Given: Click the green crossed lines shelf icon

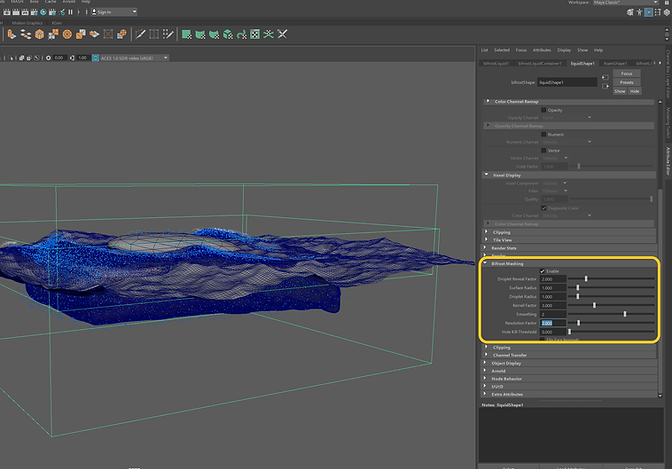Looking at the screenshot, I should click(268, 34).
